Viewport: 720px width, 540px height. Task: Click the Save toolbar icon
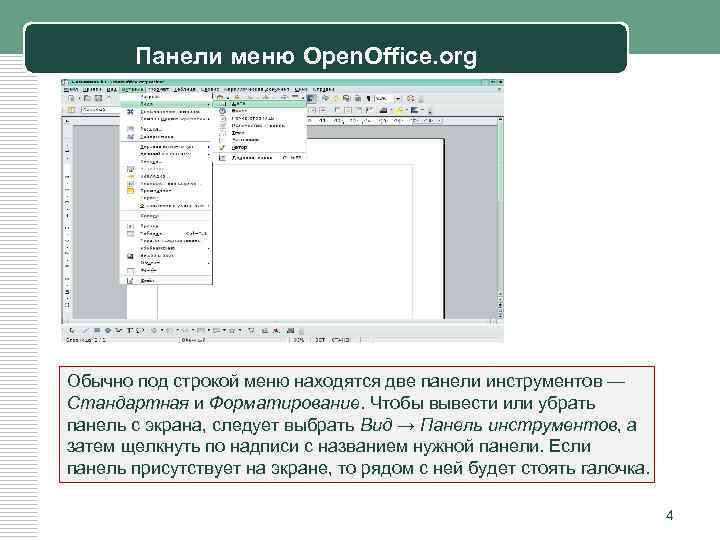pyautogui.click(x=98, y=98)
